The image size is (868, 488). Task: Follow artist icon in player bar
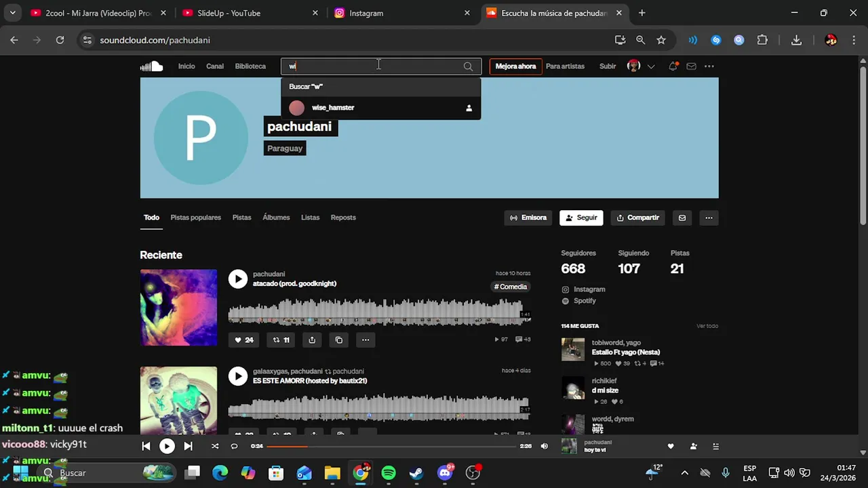(693, 446)
